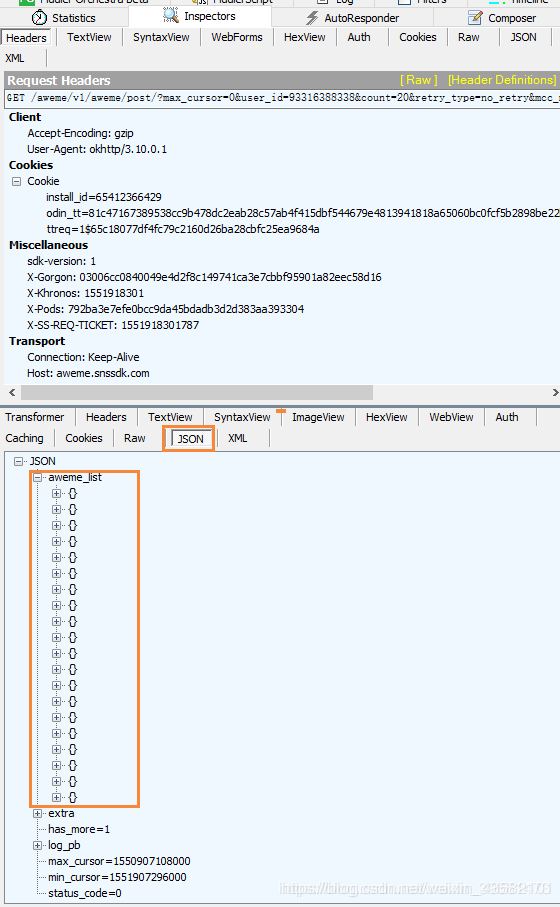Open the Header Definitions link
The width and height of the screenshot is (560, 907).
[502, 80]
